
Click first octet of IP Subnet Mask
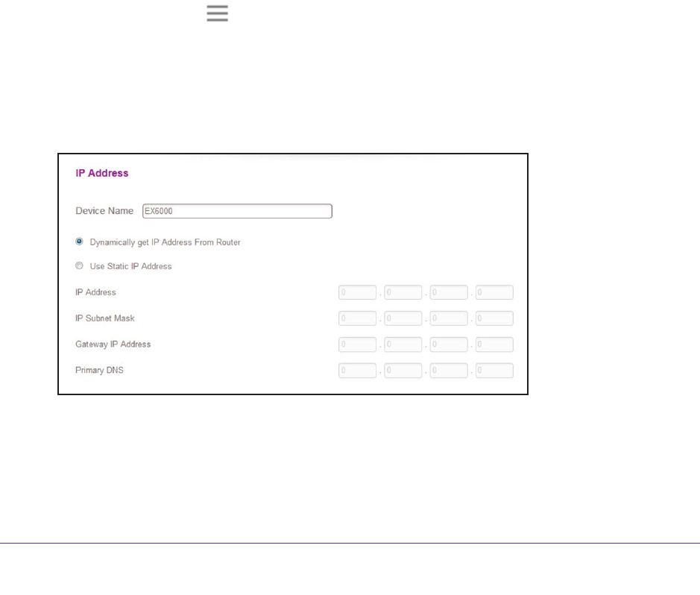(x=357, y=318)
